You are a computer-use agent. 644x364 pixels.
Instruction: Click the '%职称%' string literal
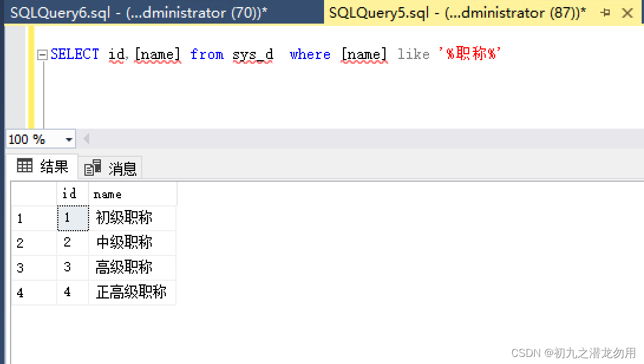[x=470, y=53]
